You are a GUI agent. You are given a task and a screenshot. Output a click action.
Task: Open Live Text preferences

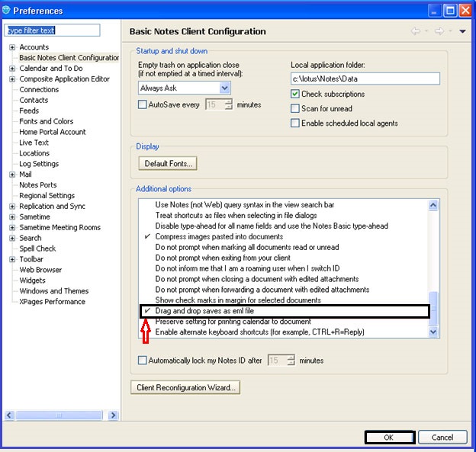(34, 143)
